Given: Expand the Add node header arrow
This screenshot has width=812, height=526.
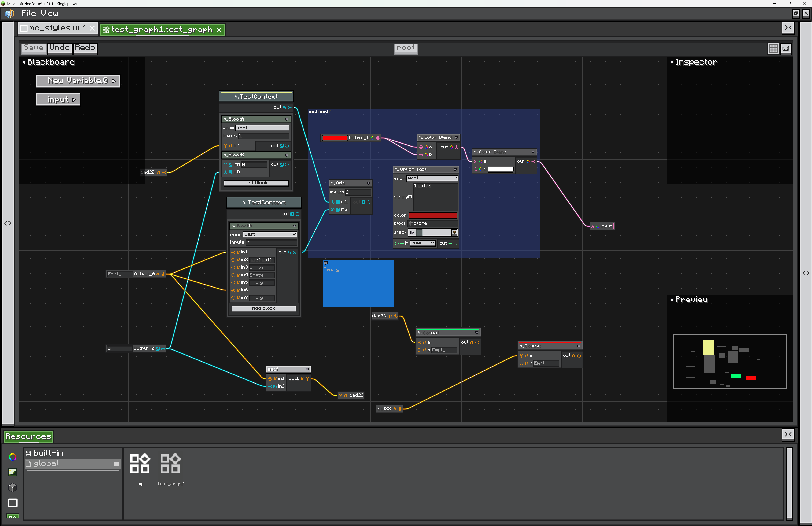Looking at the screenshot, I should pyautogui.click(x=368, y=183).
